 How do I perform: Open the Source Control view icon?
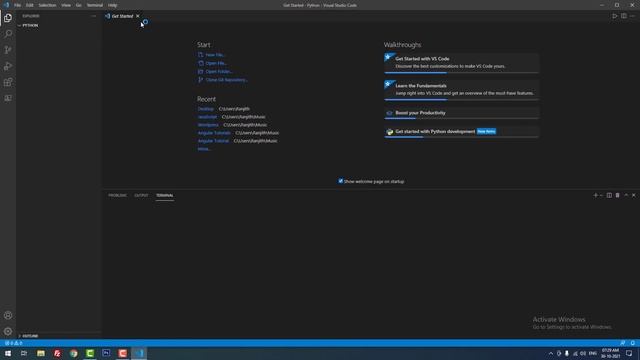click(8, 50)
